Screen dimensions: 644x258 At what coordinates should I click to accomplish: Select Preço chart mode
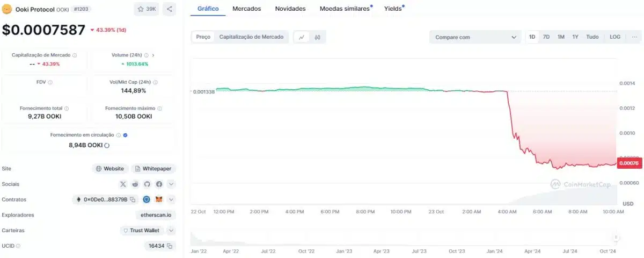point(203,37)
